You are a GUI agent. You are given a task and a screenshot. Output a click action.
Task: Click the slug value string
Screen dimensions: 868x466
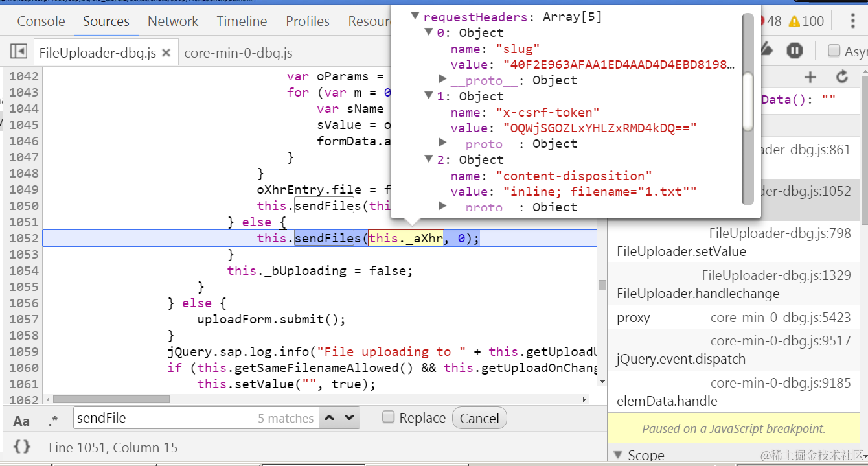pos(619,64)
